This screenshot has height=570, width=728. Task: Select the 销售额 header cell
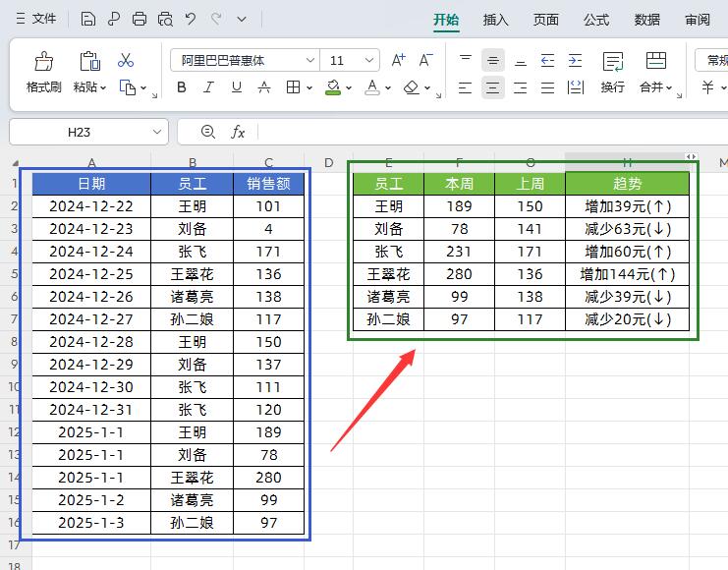(269, 184)
